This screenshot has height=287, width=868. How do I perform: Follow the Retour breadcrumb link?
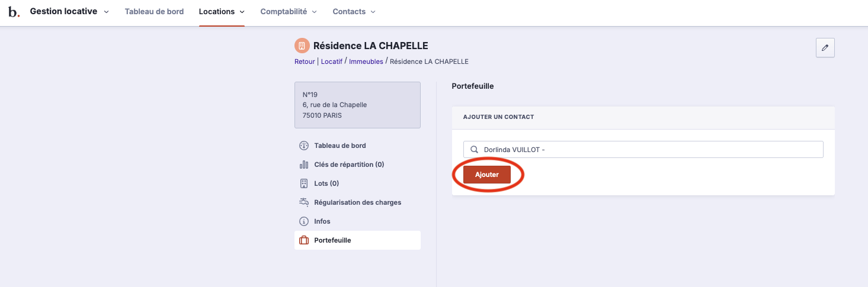[305, 62]
